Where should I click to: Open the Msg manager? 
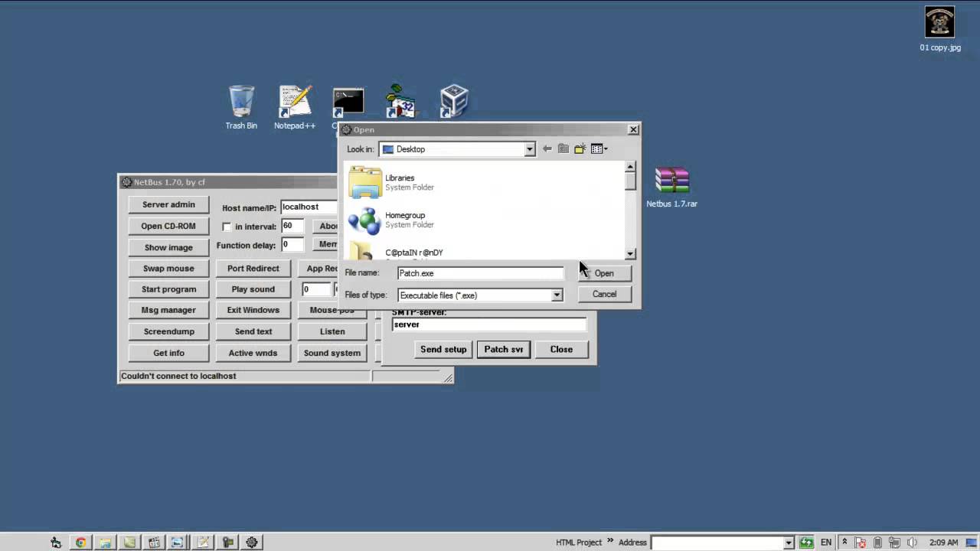pos(168,310)
